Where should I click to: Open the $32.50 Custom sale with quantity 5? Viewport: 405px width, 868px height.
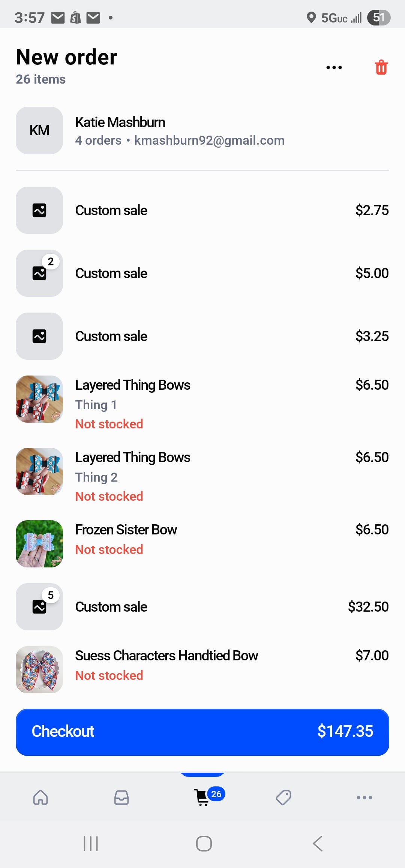[x=202, y=607]
